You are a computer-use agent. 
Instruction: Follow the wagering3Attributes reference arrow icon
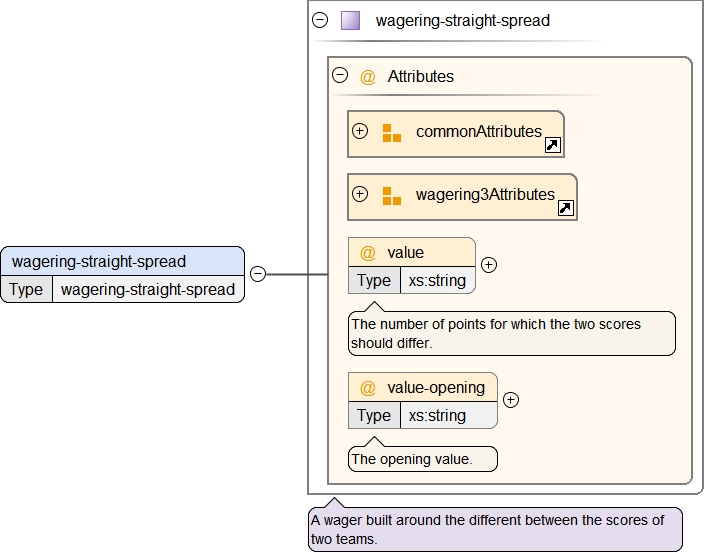(x=565, y=209)
